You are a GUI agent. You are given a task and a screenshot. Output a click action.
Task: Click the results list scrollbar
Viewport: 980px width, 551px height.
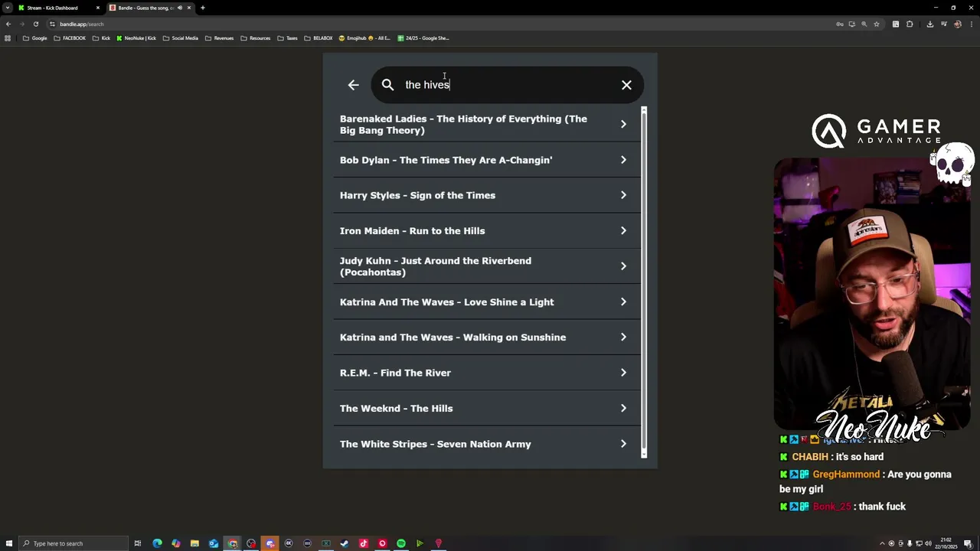click(x=644, y=282)
